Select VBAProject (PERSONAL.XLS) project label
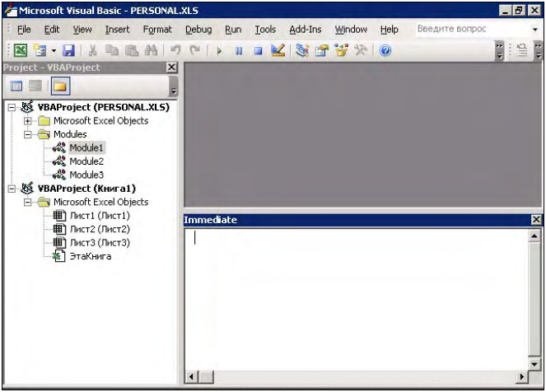This screenshot has height=392, width=546. coord(104,107)
